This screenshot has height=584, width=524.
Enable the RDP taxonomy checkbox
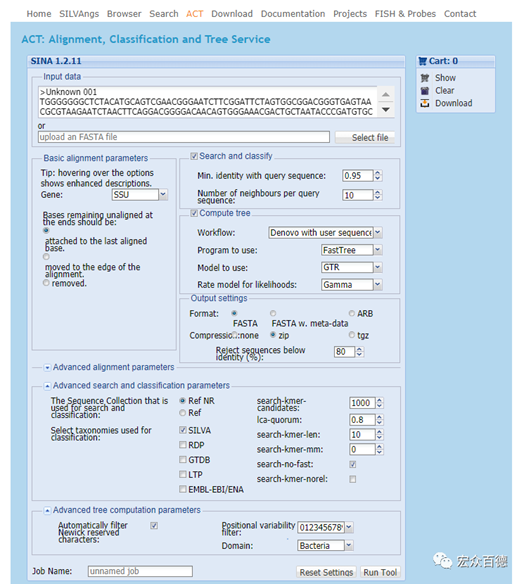click(183, 445)
